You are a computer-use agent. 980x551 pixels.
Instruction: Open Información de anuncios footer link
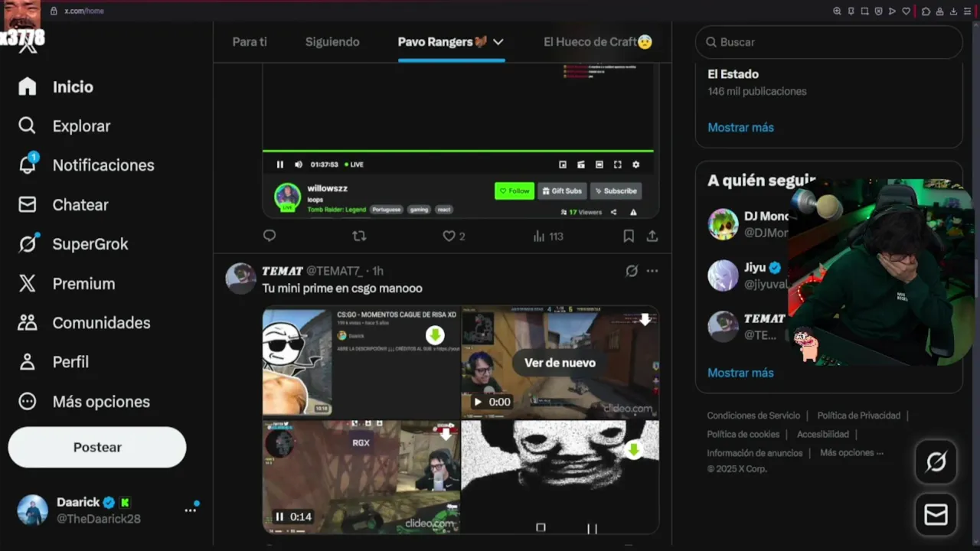[755, 453]
